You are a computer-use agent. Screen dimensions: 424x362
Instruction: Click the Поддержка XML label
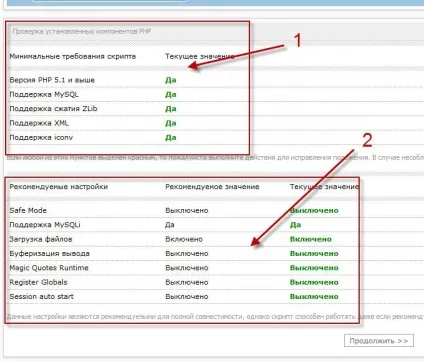point(39,123)
